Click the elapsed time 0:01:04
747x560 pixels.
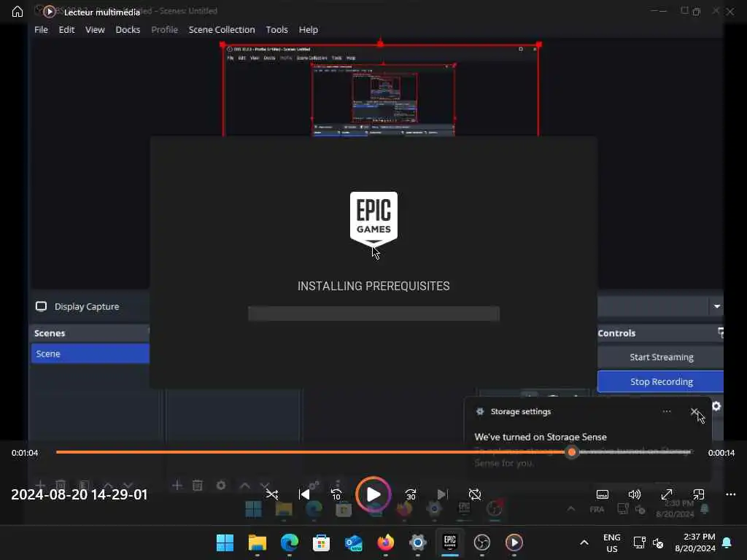pos(25,453)
